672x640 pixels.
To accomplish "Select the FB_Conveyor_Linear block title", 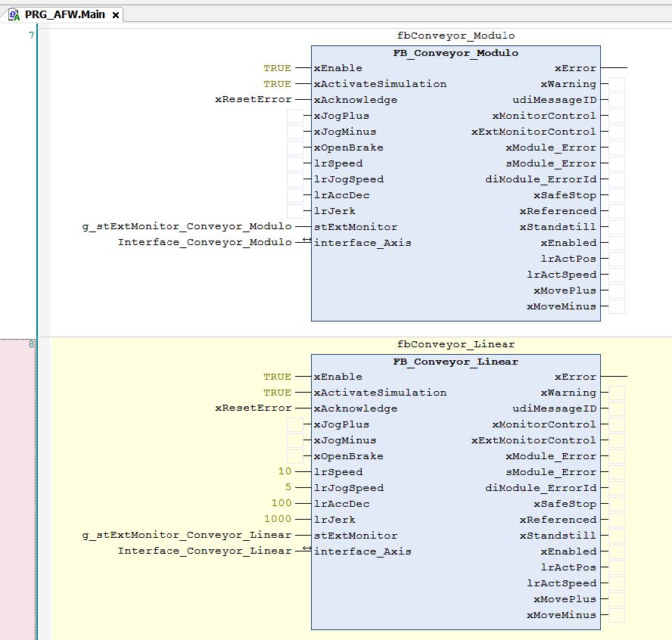I will pyautogui.click(x=456, y=362).
